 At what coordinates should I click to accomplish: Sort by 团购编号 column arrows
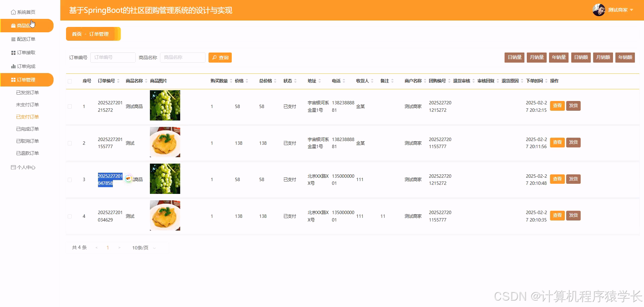click(449, 81)
